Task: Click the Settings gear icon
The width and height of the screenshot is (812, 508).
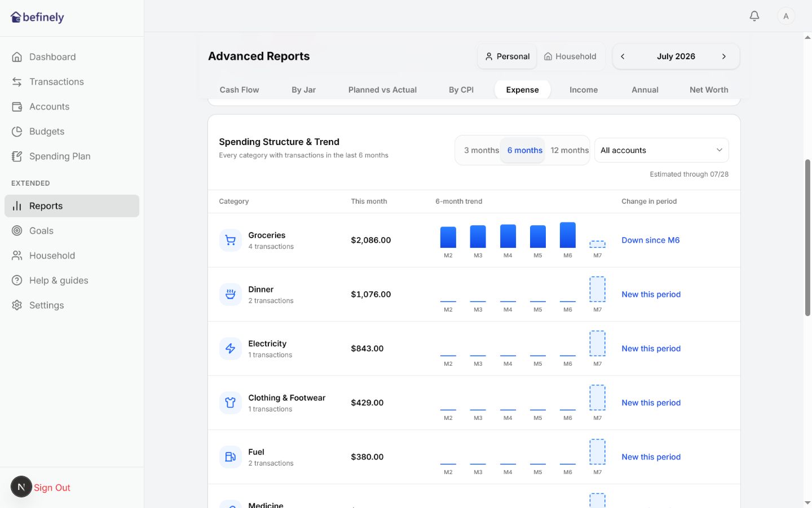Action: [x=17, y=305]
